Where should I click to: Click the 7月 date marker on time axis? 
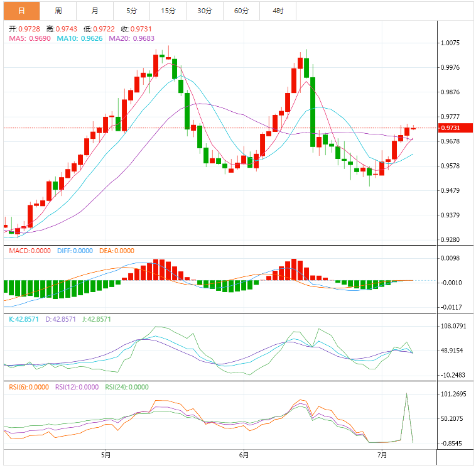coord(381,455)
